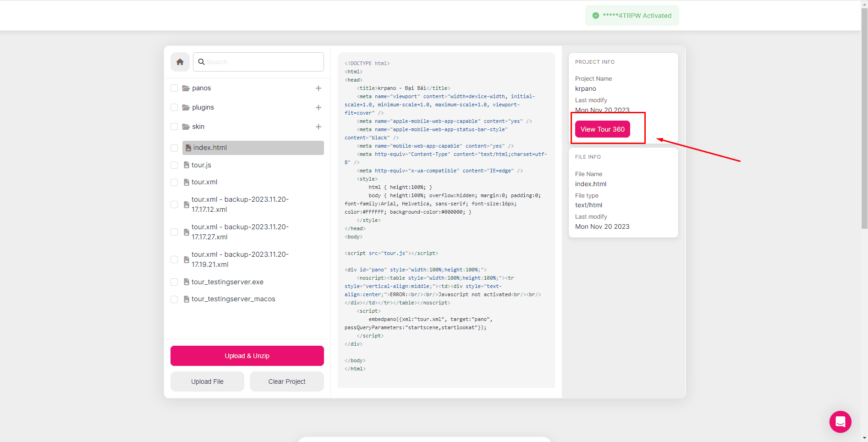The image size is (868, 442).
Task: Open tour.xml backup 17.17.12.xml file
Action: pyautogui.click(x=240, y=204)
